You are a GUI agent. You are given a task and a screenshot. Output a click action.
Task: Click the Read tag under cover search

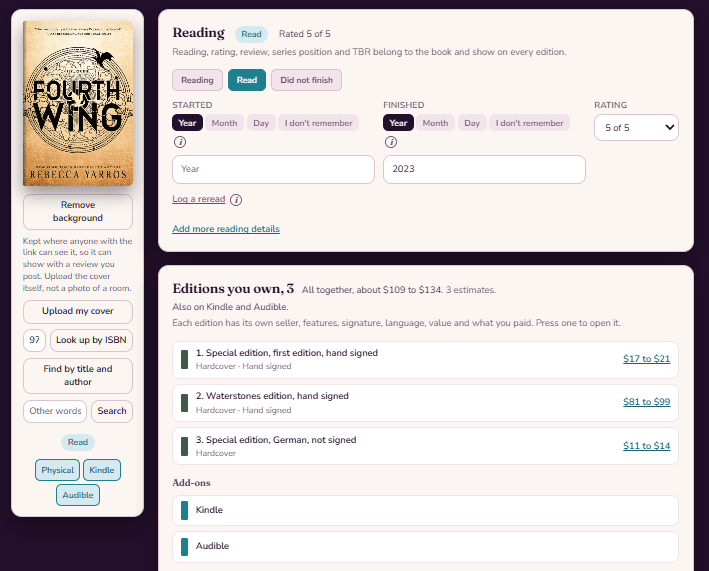tap(78, 442)
